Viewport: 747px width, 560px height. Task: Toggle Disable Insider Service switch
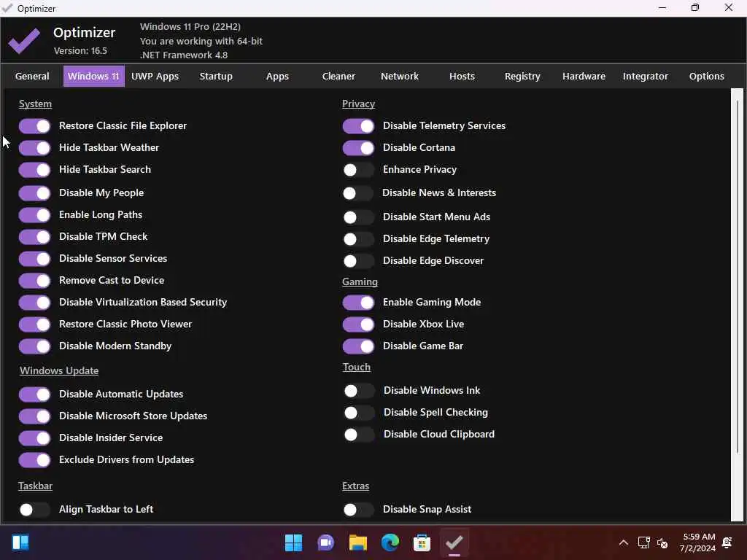pos(34,438)
